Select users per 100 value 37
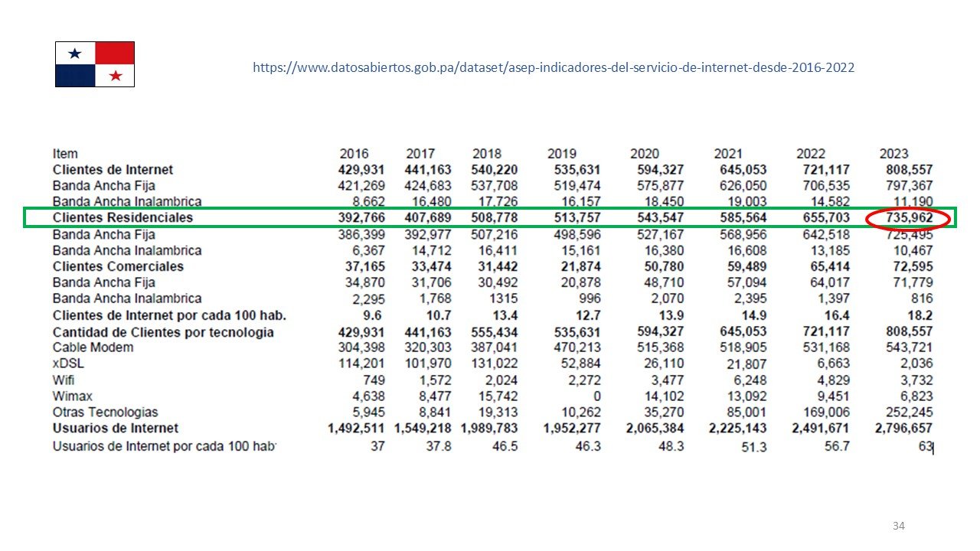The height and width of the screenshot is (551, 980). (377, 446)
